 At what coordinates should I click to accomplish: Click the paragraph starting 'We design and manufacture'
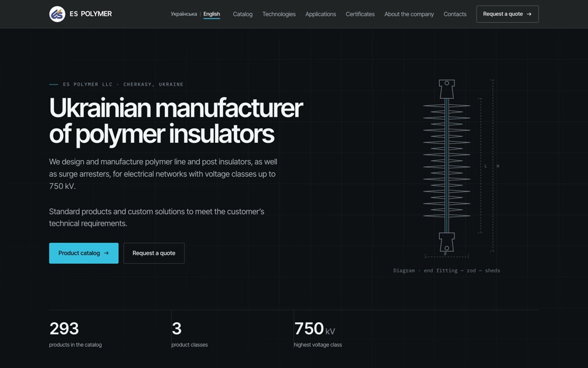point(163,174)
